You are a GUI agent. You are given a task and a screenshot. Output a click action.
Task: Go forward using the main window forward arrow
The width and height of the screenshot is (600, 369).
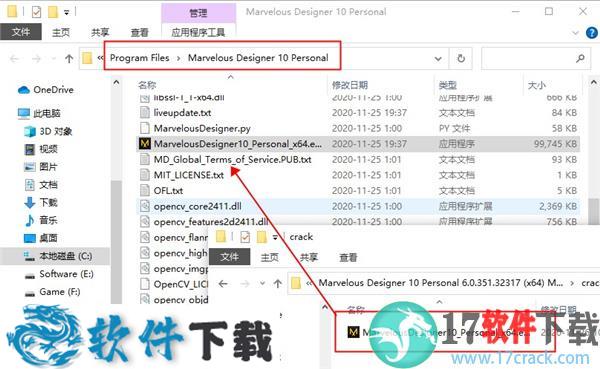pyautogui.click(x=36, y=59)
